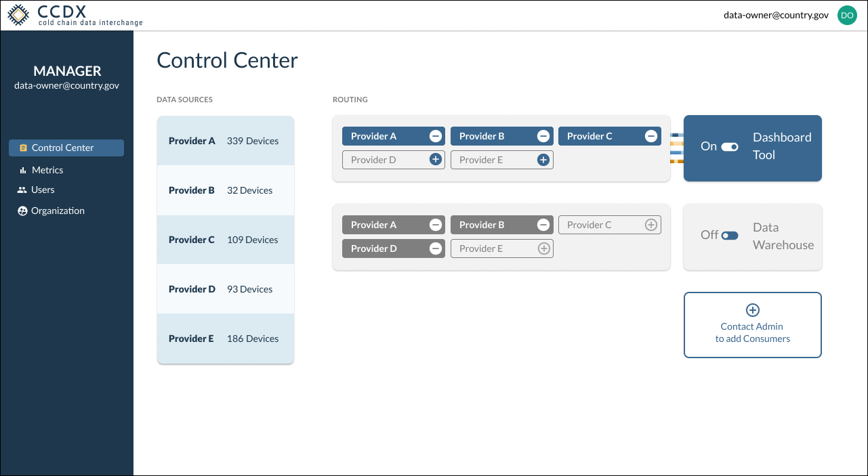Select the Provider B row in Data Sources

[225, 190]
